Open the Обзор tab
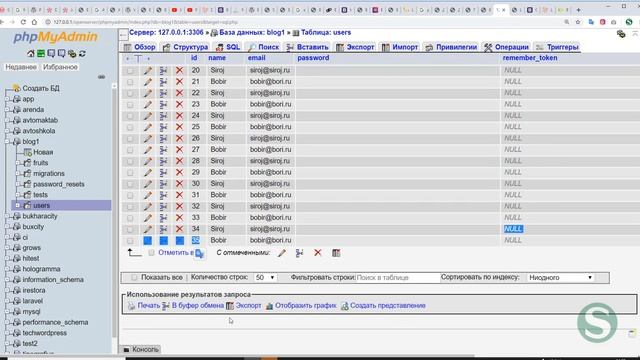Screen dimensions: 640x360 coord(140,47)
